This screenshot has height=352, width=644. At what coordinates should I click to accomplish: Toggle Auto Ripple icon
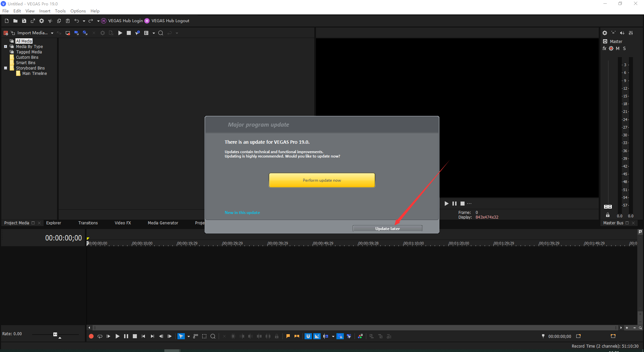click(326, 336)
